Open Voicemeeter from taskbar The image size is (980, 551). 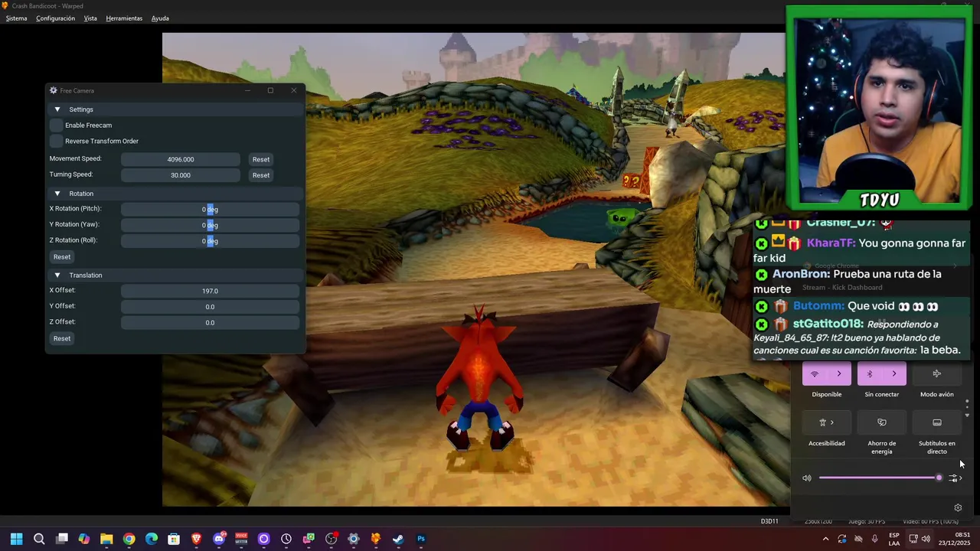241,539
